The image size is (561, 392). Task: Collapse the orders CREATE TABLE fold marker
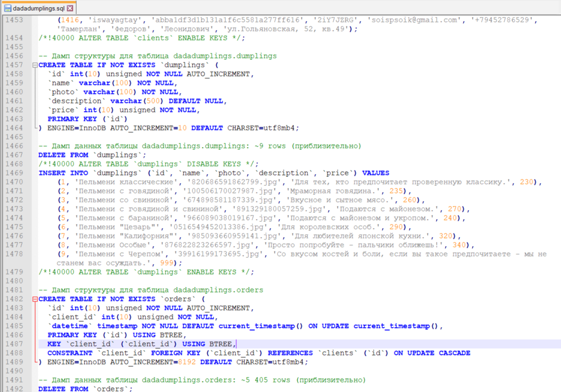coord(35,299)
